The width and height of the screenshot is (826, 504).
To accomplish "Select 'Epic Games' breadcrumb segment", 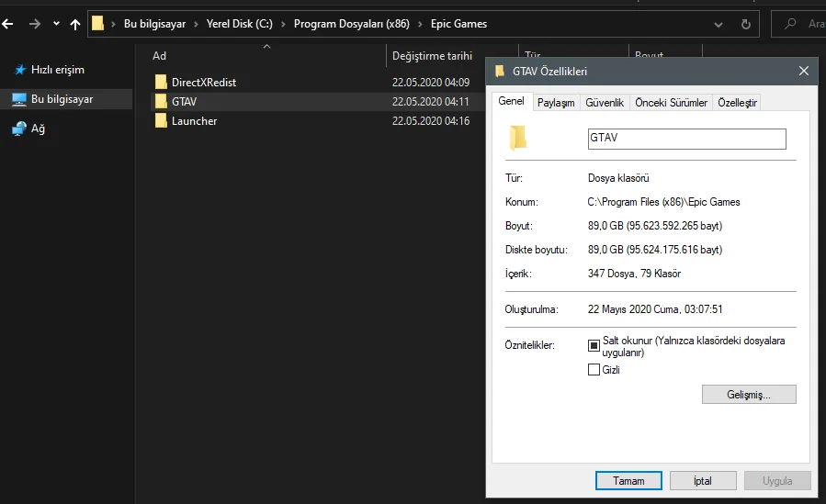I will pos(458,24).
